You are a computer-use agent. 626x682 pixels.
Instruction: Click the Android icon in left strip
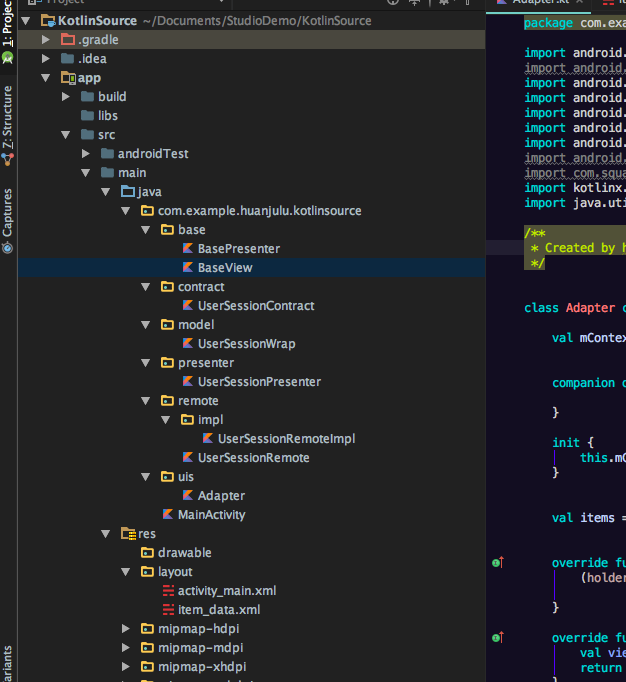click(x=7, y=57)
